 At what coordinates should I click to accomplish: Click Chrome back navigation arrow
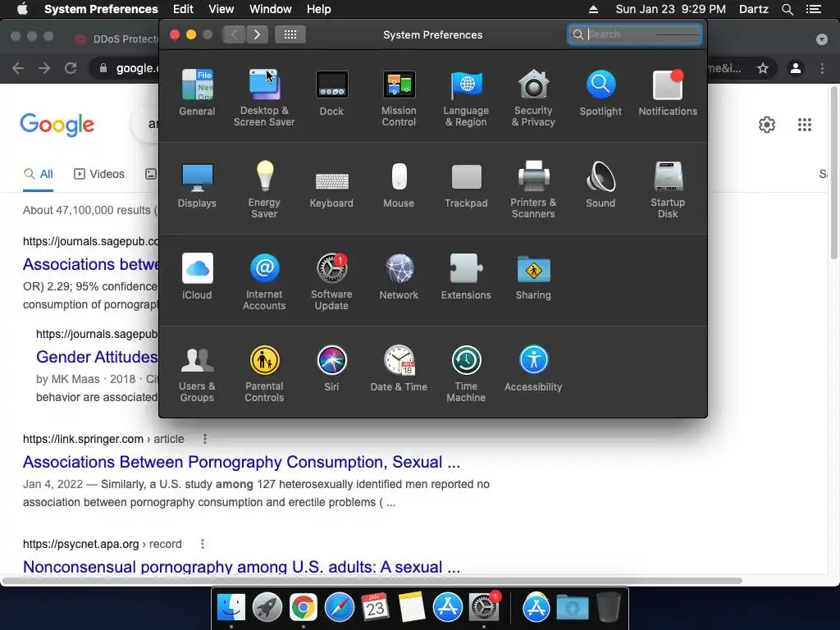[x=18, y=68]
